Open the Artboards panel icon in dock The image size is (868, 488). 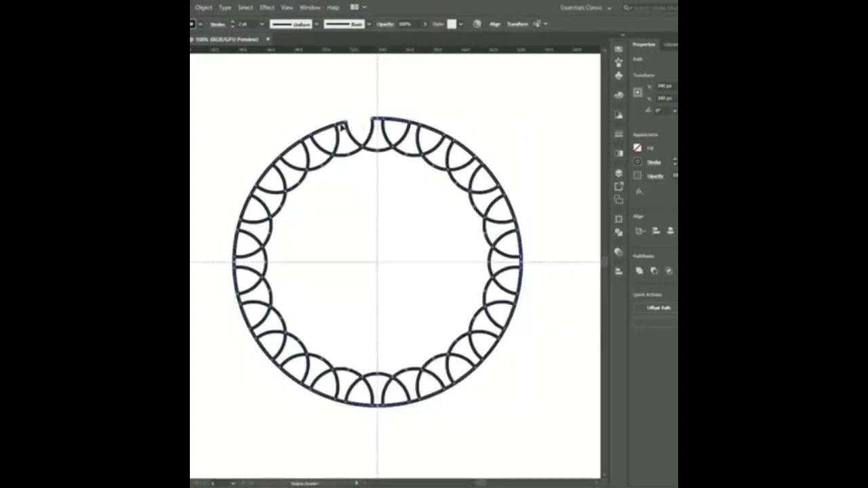618,200
